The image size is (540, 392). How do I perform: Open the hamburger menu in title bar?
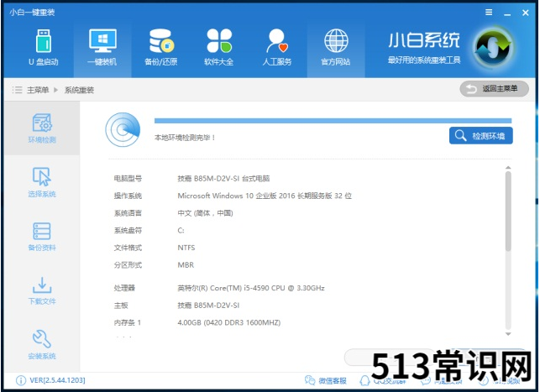point(489,13)
